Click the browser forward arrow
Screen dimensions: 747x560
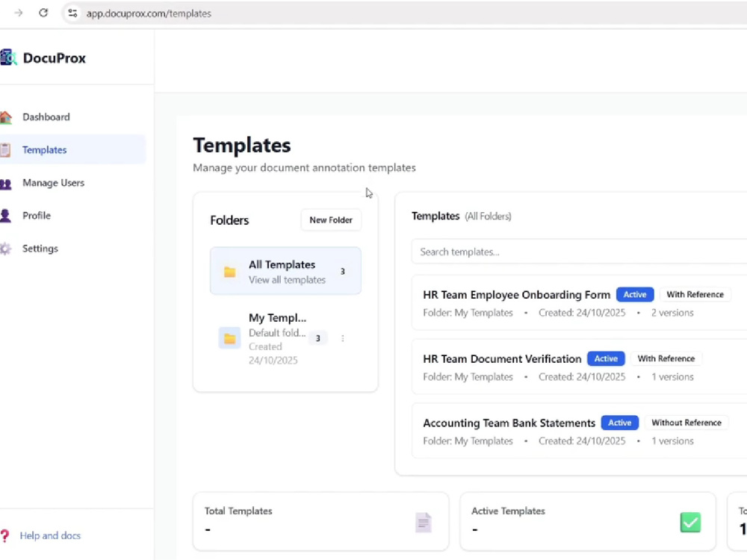click(19, 13)
